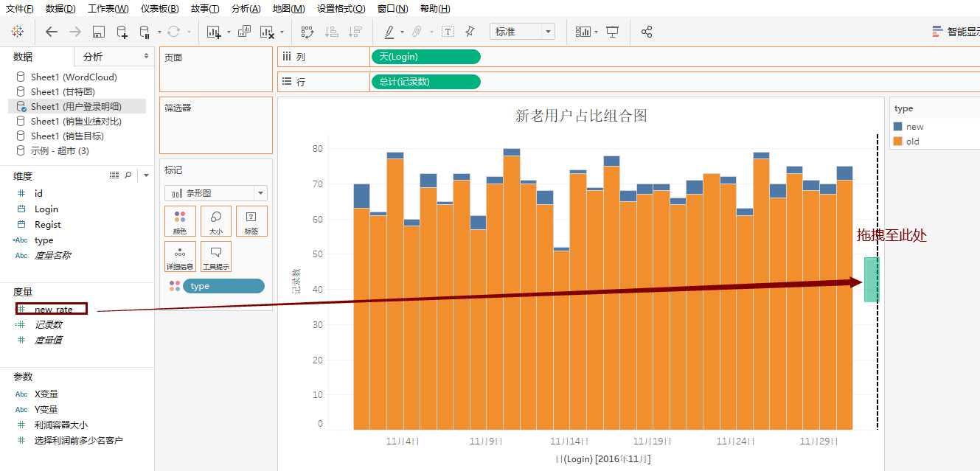This screenshot has width=980, height=471.
Task: Open the 数据(D) menu
Action: 60,9
